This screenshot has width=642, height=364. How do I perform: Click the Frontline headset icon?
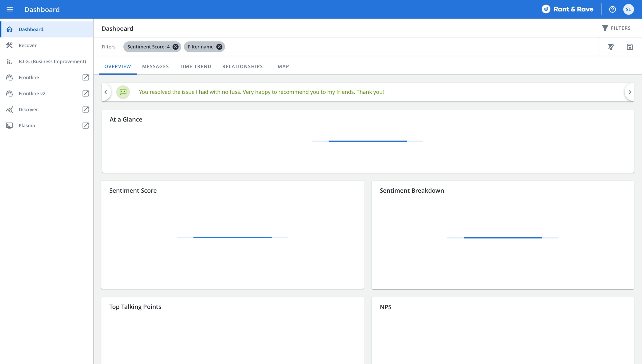pyautogui.click(x=9, y=77)
